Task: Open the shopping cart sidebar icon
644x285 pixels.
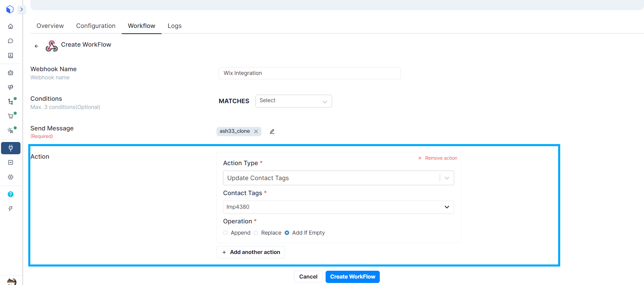Action: [x=11, y=116]
